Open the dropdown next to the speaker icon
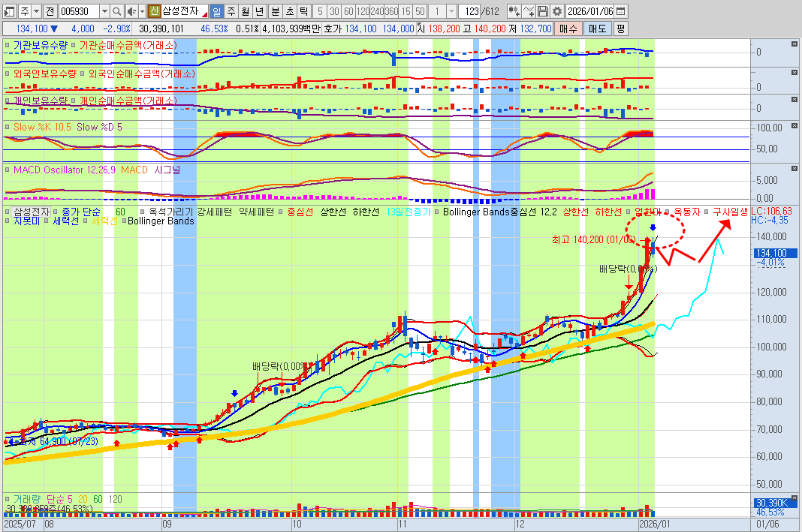 (x=141, y=11)
